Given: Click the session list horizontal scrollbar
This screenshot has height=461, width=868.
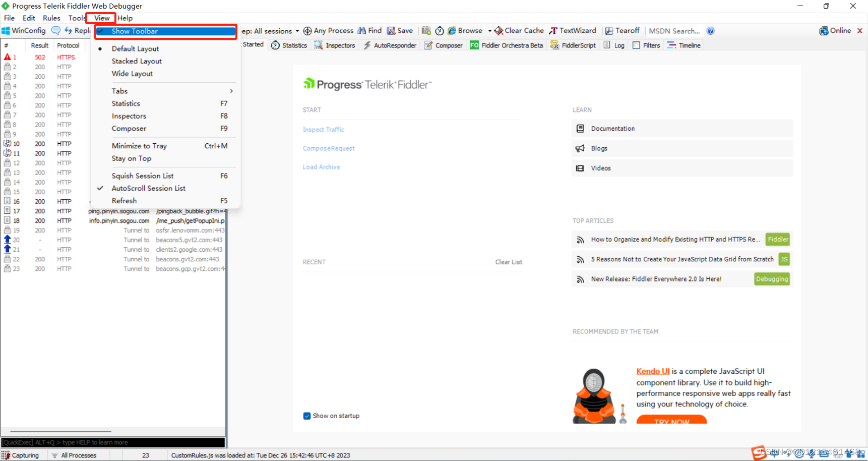Looking at the screenshot, I should 60,432.
